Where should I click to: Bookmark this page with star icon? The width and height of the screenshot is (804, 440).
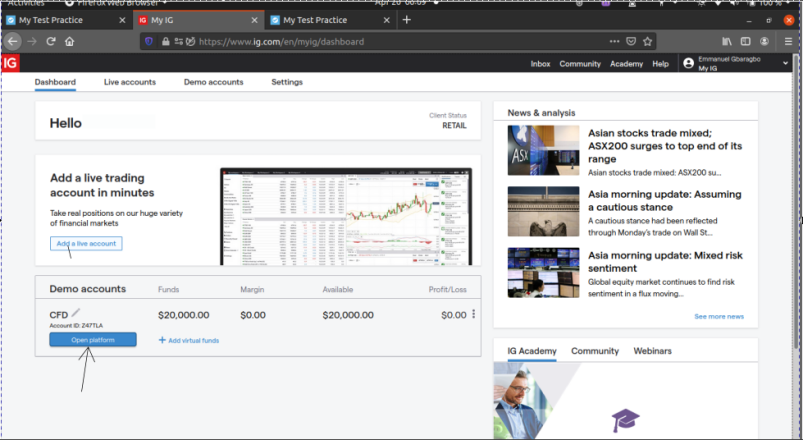[x=648, y=42]
